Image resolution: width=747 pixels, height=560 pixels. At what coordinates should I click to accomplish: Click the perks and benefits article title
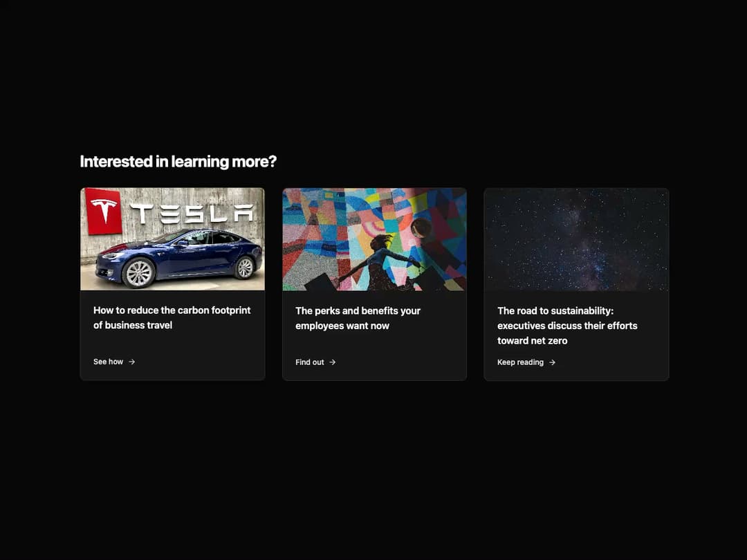358,318
